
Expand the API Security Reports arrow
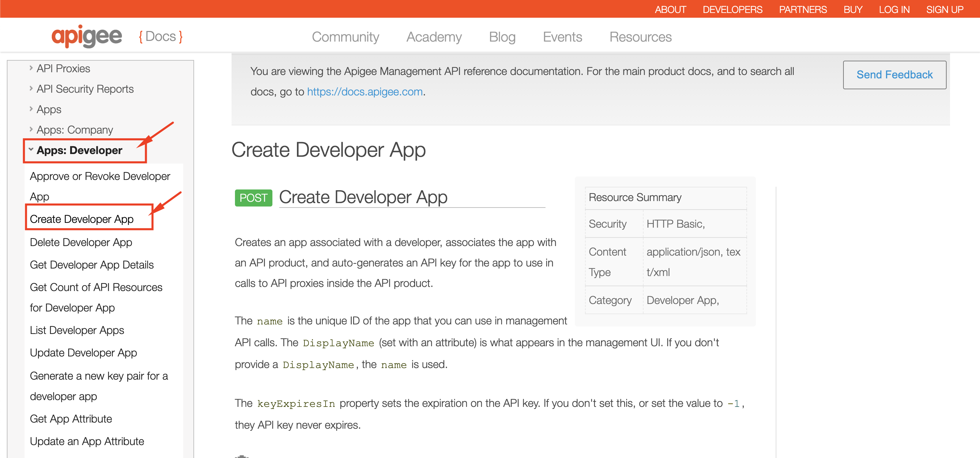[31, 89]
